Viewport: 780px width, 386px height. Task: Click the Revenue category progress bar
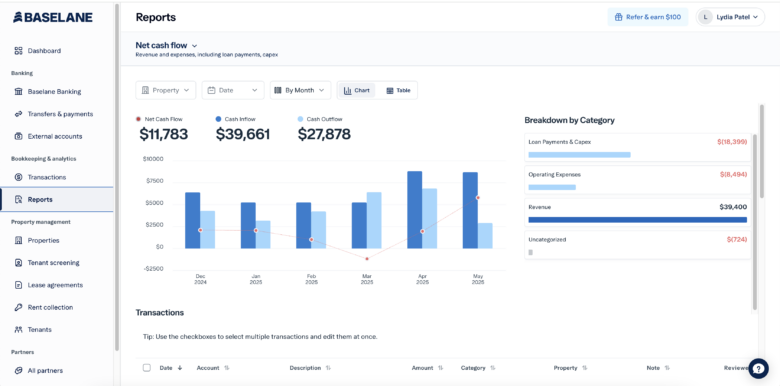tap(637, 219)
